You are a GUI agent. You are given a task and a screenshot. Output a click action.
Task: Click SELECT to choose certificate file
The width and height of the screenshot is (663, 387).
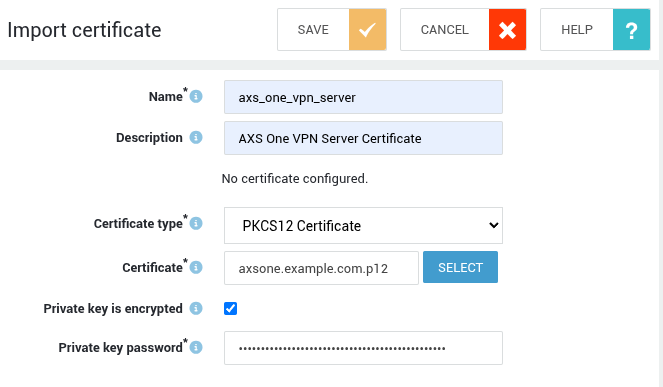460,267
